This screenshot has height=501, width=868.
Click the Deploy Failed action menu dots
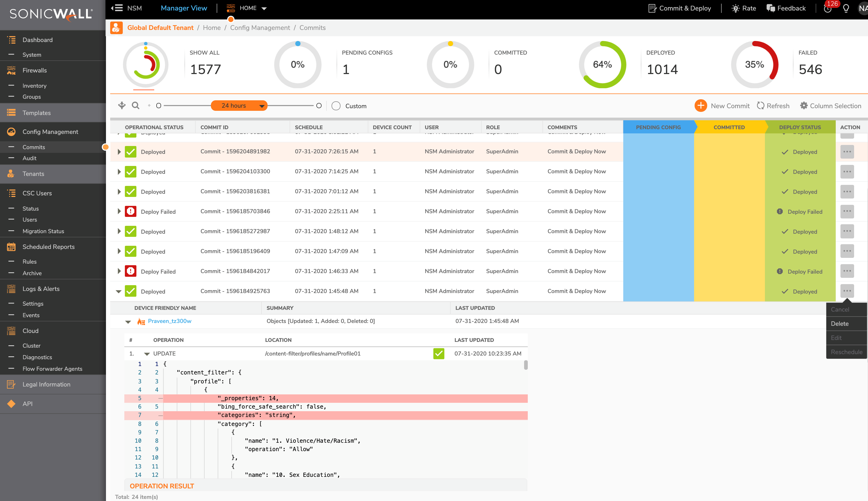(x=847, y=211)
